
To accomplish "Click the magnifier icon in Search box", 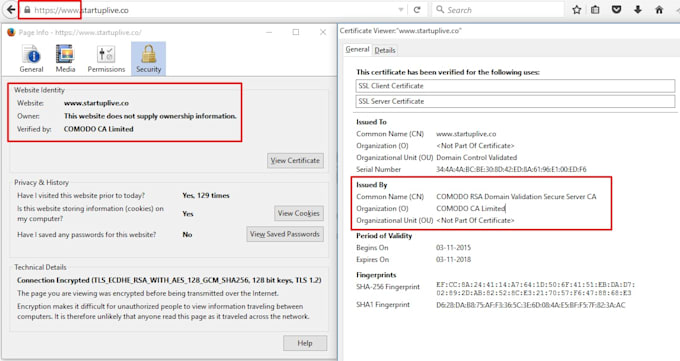I will (440, 10).
